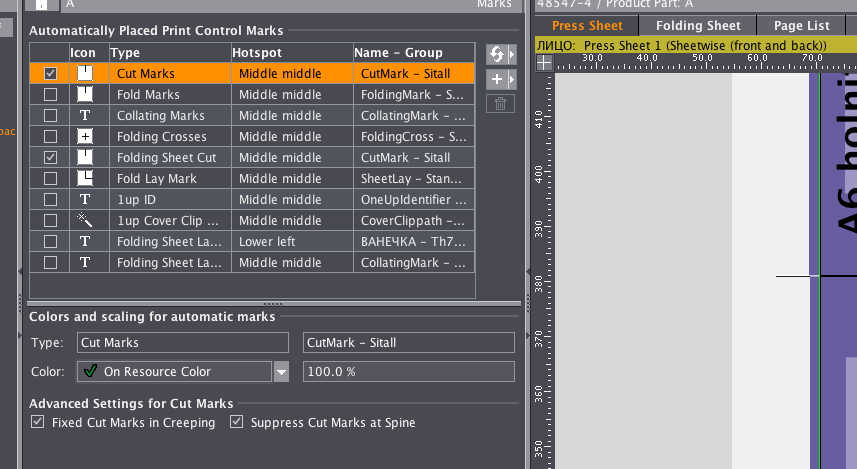Sort by the Hotspot column header
857x469 pixels.
point(290,52)
